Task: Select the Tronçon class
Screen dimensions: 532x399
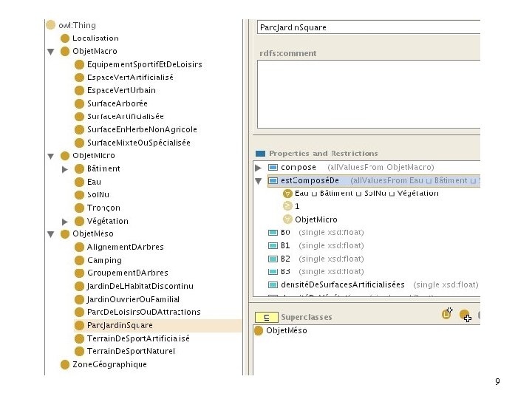Action: pos(103,208)
